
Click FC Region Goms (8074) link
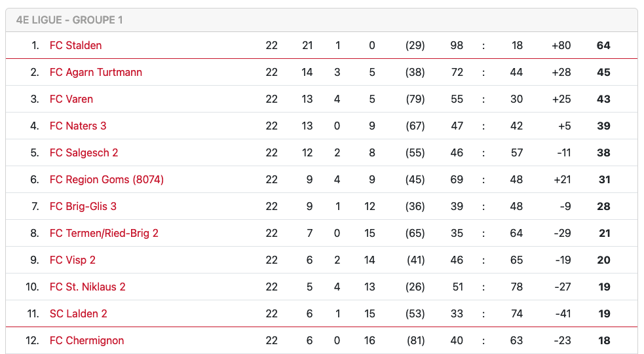(107, 179)
